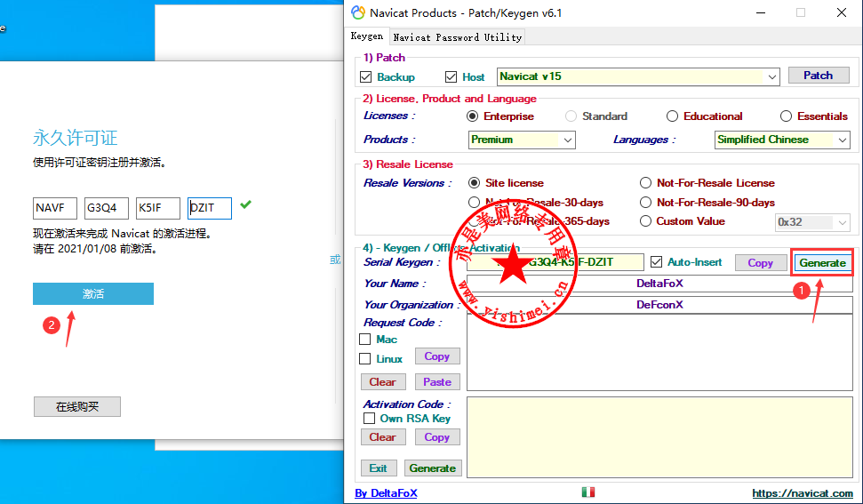Select the Site license radio button
This screenshot has height=504, width=863.
474,183
